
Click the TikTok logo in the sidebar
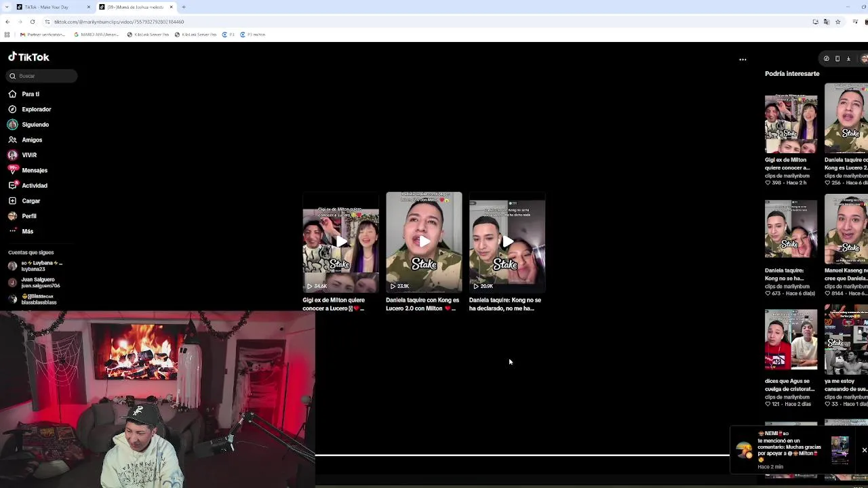click(28, 58)
